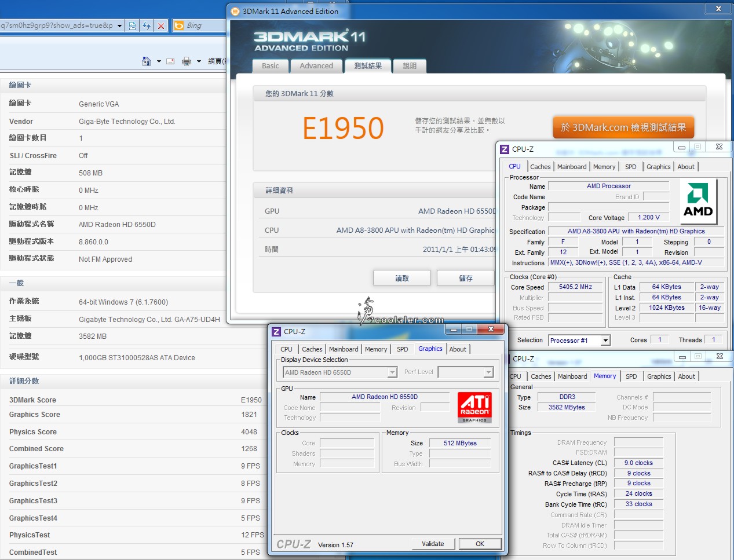734x560 pixels.
Task: Click the ATI Radeon Graphics logo
Action: 474,407
